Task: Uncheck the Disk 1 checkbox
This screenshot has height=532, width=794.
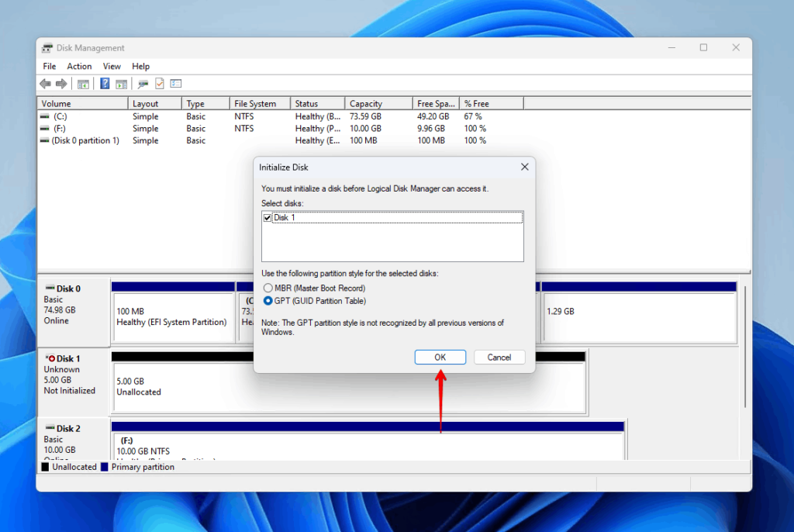Action: pos(268,218)
